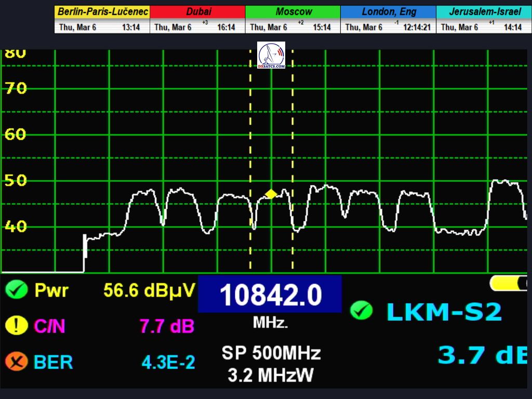
Task: Click the green checkmark next to LKM-S2
Action: coord(361,311)
